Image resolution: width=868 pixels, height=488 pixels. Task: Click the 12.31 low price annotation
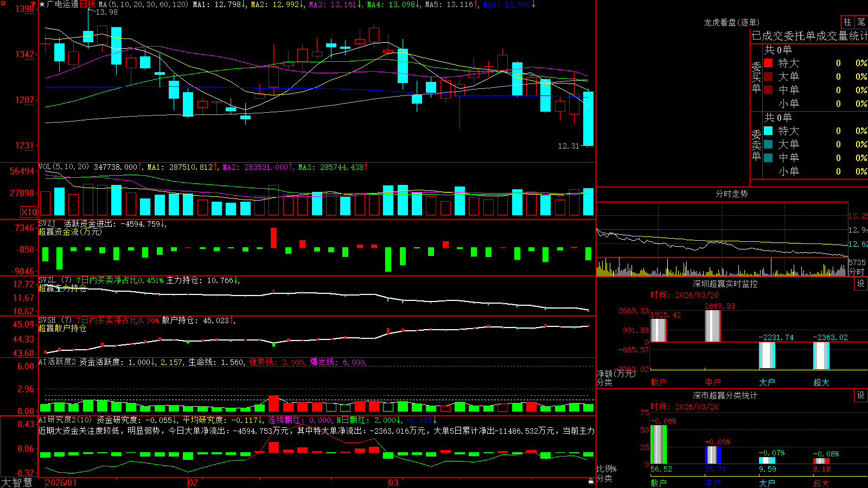click(x=569, y=146)
